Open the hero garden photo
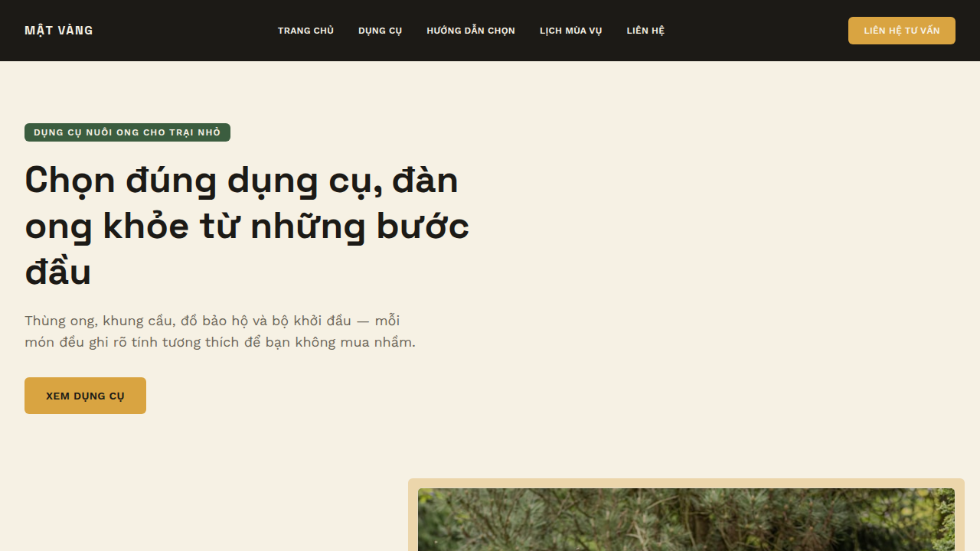 coord(686,520)
